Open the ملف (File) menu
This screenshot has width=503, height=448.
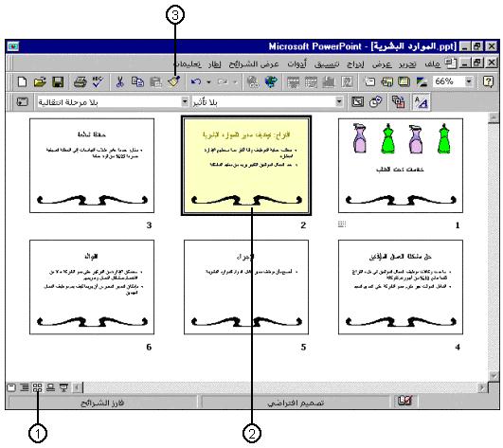pyautogui.click(x=432, y=63)
